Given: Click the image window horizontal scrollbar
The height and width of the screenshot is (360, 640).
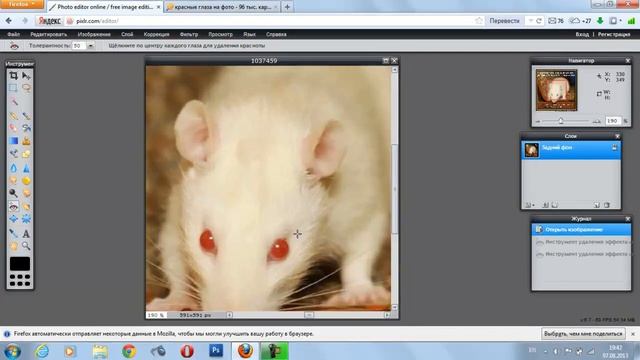Looking at the screenshot, I should point(309,315).
